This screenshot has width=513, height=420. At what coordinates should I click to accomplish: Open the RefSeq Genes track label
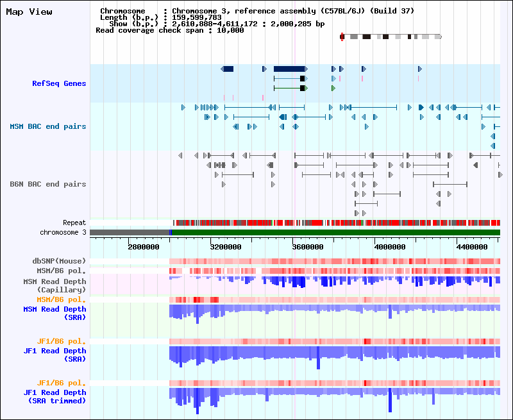pos(59,83)
